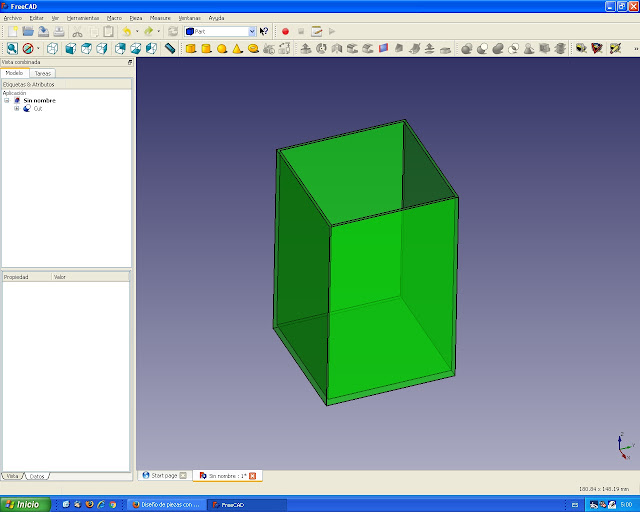This screenshot has height=512, width=640.
Task: Create a cone primitive
Action: pyautogui.click(x=237, y=49)
